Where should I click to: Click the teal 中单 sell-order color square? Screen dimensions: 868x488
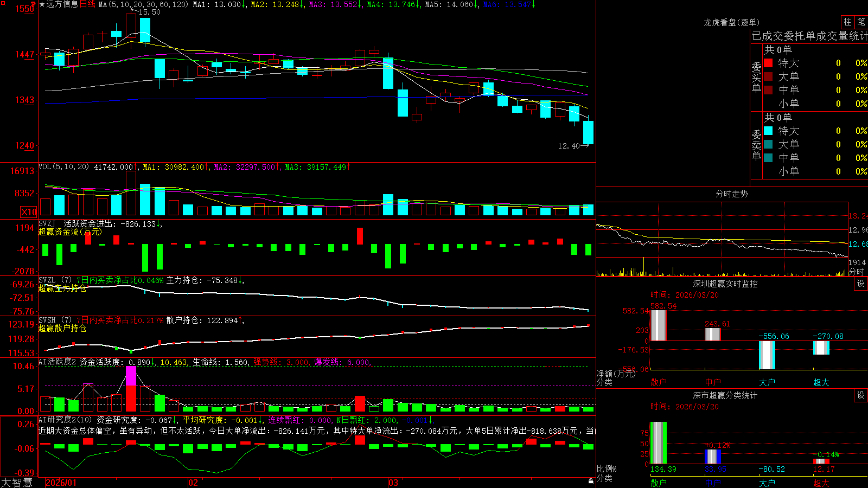click(768, 157)
